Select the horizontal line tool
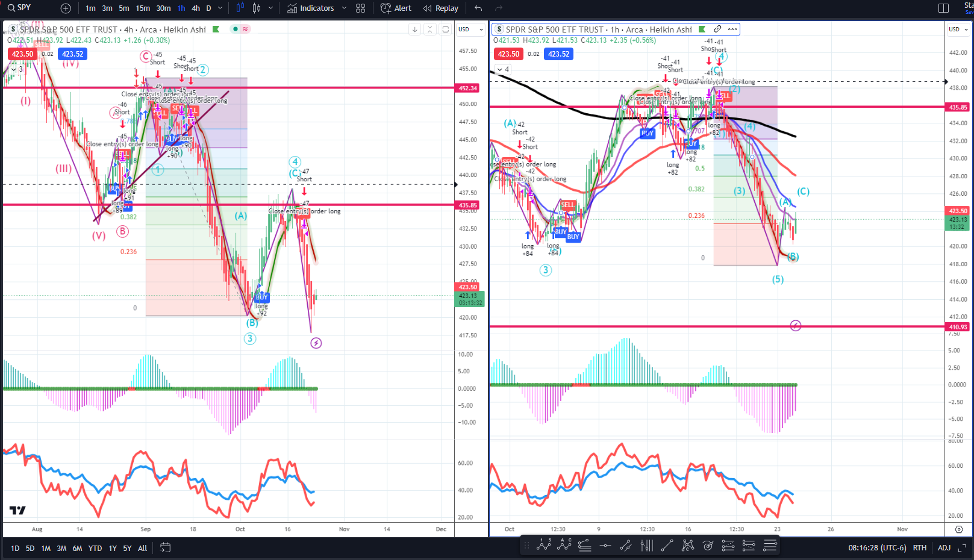 tap(605, 546)
